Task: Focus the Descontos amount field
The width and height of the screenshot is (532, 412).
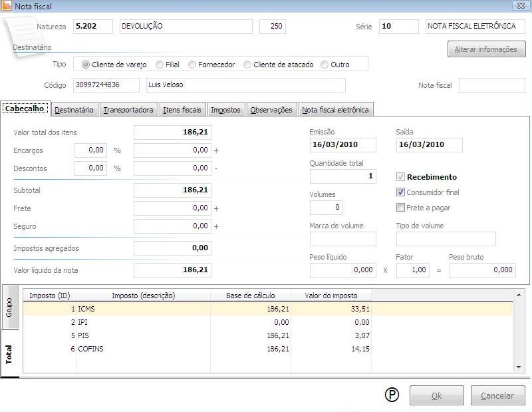Action: [172, 168]
